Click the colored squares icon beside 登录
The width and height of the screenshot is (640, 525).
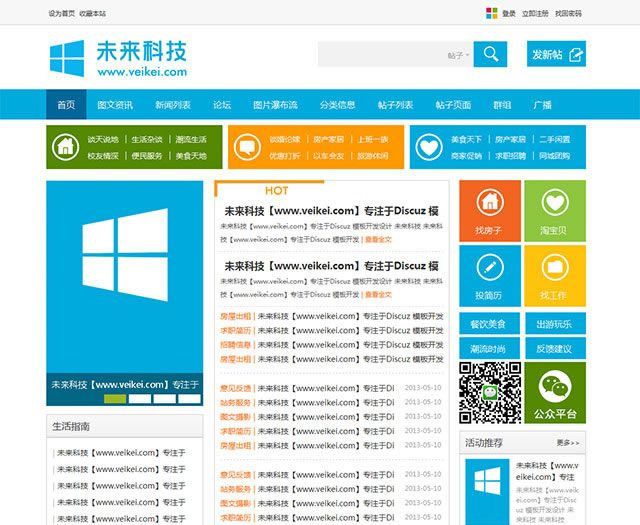click(491, 13)
